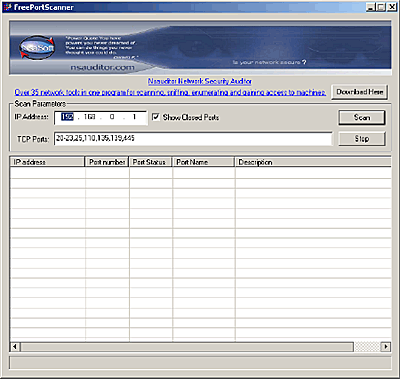Focus the TCP Ports input field
Viewport: 400px width, 379px height.
[193, 138]
